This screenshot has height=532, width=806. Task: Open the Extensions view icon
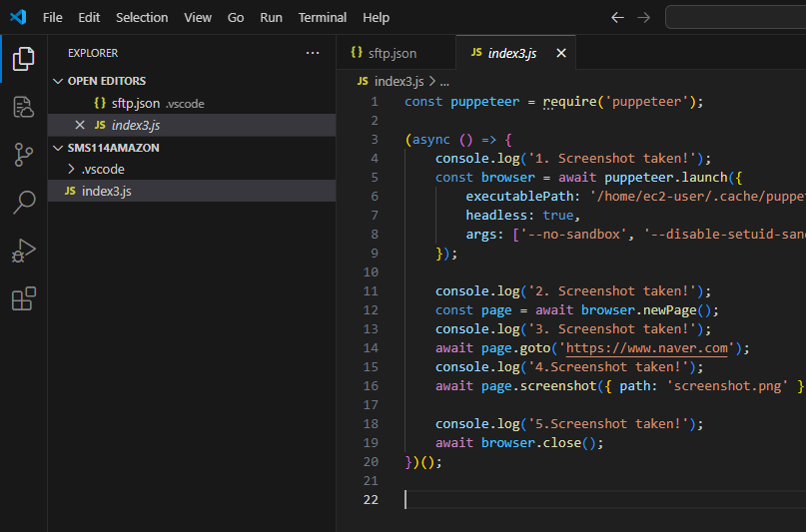tap(23, 298)
